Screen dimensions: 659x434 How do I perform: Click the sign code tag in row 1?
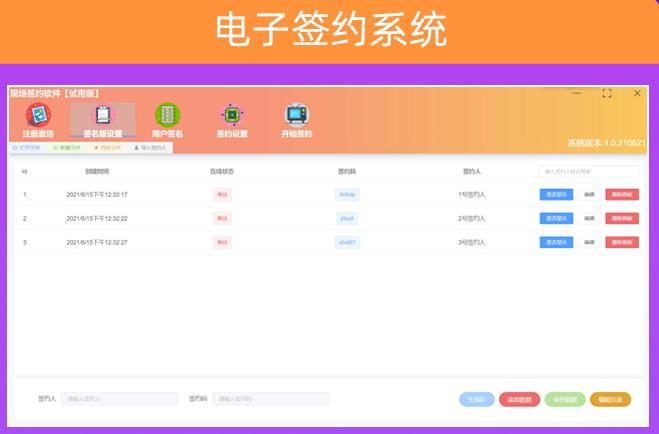pos(347,195)
